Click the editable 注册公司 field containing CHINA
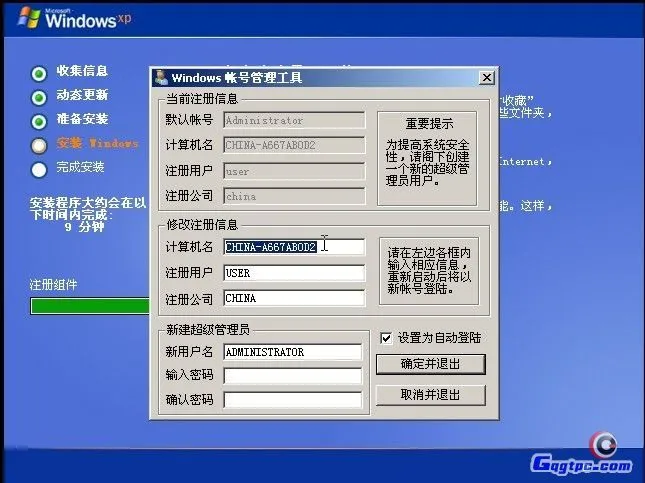The image size is (645, 483). (294, 298)
